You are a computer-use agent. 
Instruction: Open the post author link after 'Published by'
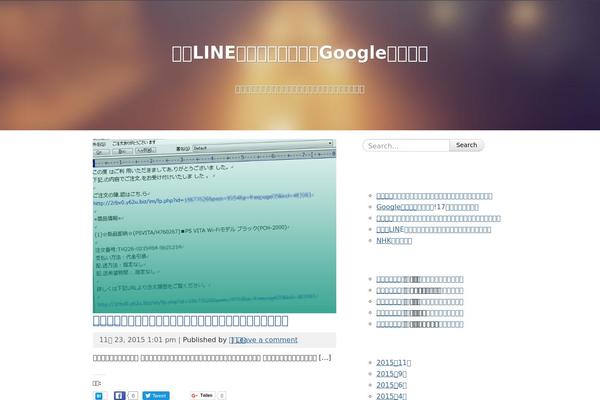pos(236,340)
